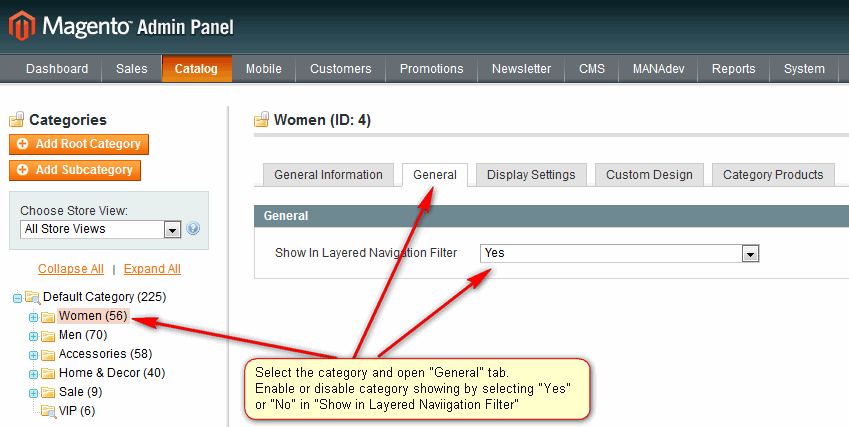The width and height of the screenshot is (849, 427).
Task: Click the Accessories folder icon
Action: [x=48, y=354]
